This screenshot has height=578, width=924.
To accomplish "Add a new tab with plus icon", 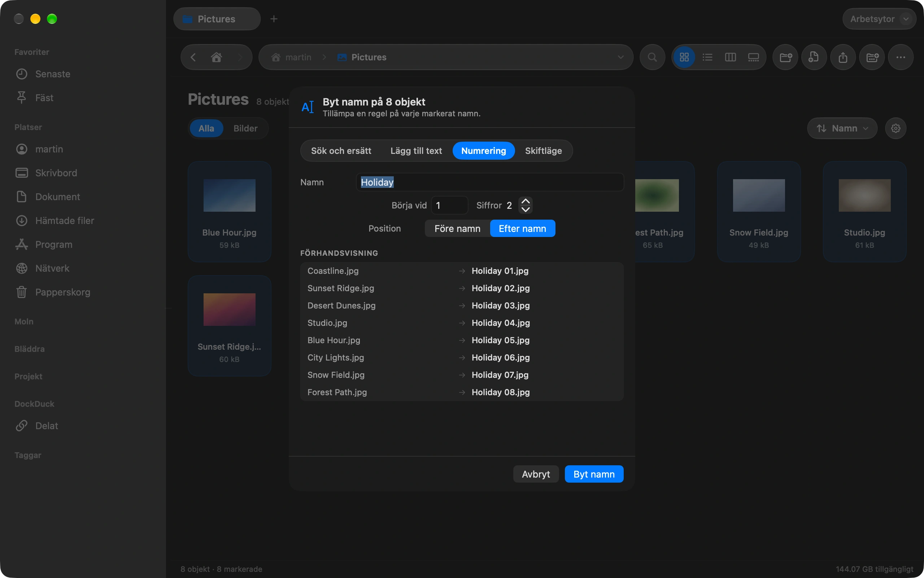I will (274, 19).
